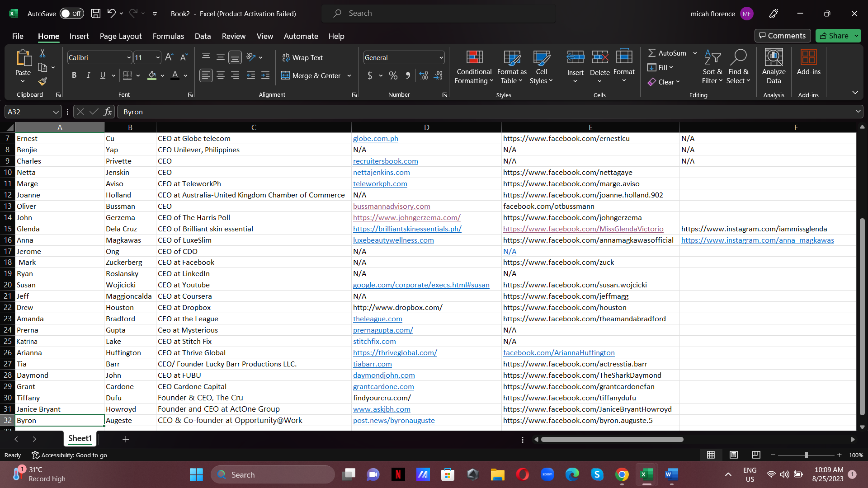
Task: Toggle AutoSave switch on
Action: pos(71,14)
